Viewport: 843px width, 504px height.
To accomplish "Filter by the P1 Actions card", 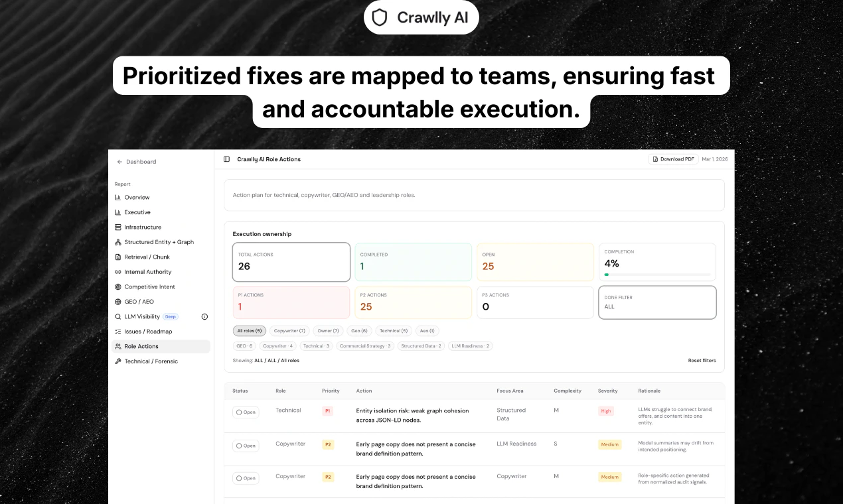I will (x=291, y=302).
